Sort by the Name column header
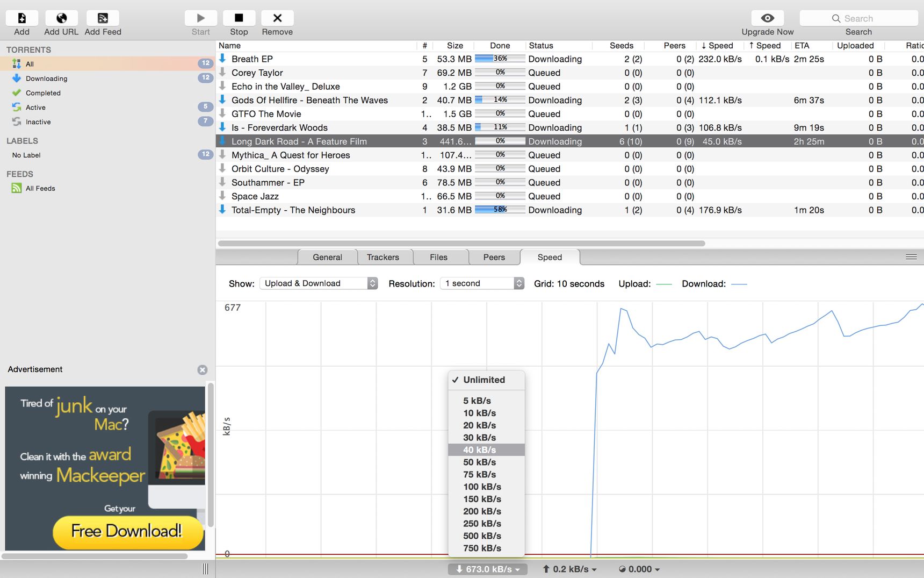The height and width of the screenshot is (578, 924). tap(316, 46)
